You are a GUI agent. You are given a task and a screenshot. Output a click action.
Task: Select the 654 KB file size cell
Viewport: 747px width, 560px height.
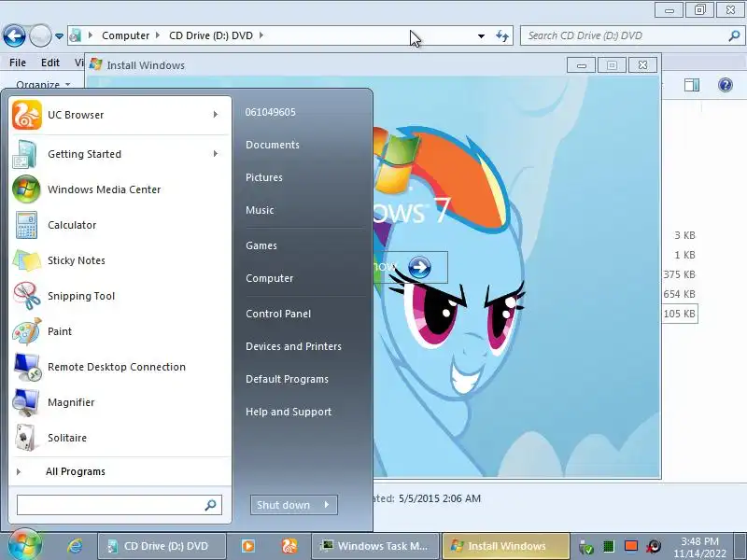coord(680,294)
